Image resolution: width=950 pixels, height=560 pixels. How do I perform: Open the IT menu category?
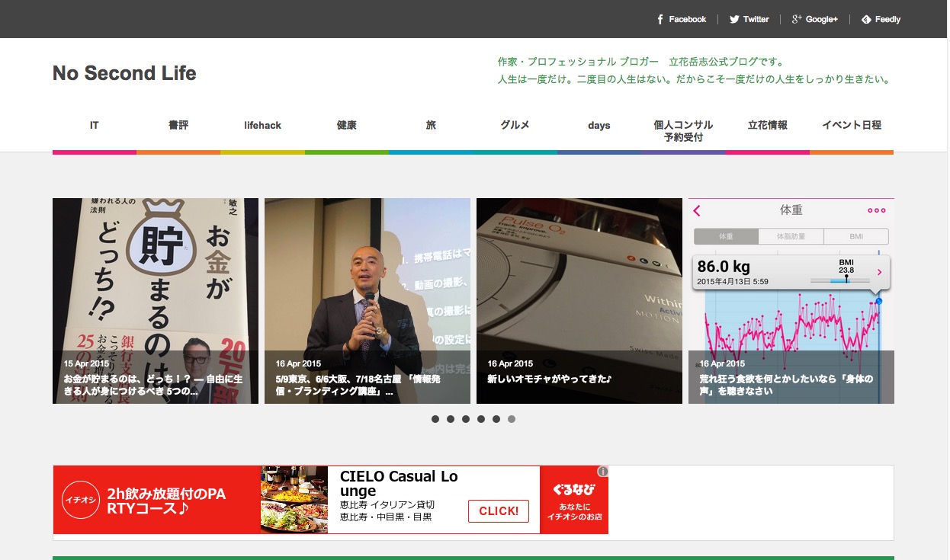95,126
